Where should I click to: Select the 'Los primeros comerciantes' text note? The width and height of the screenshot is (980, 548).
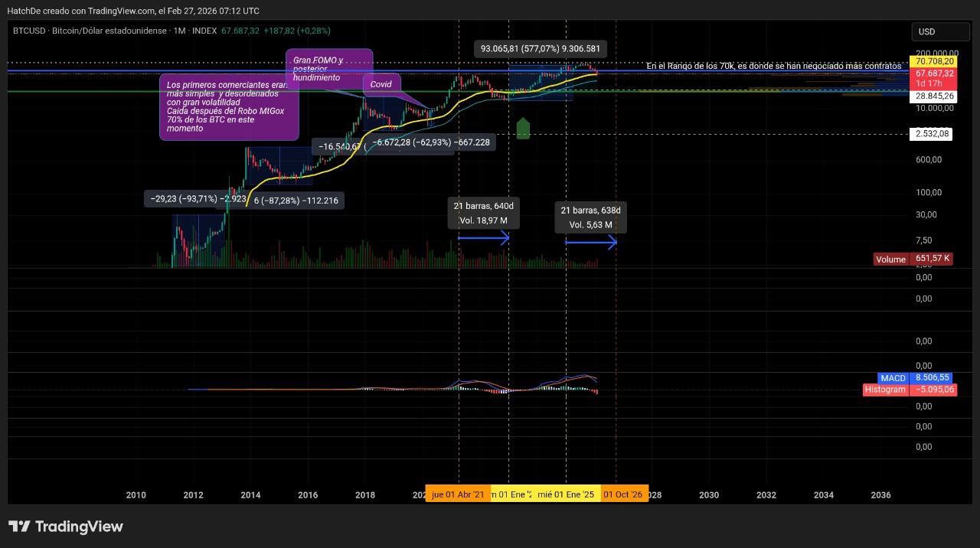pos(228,107)
